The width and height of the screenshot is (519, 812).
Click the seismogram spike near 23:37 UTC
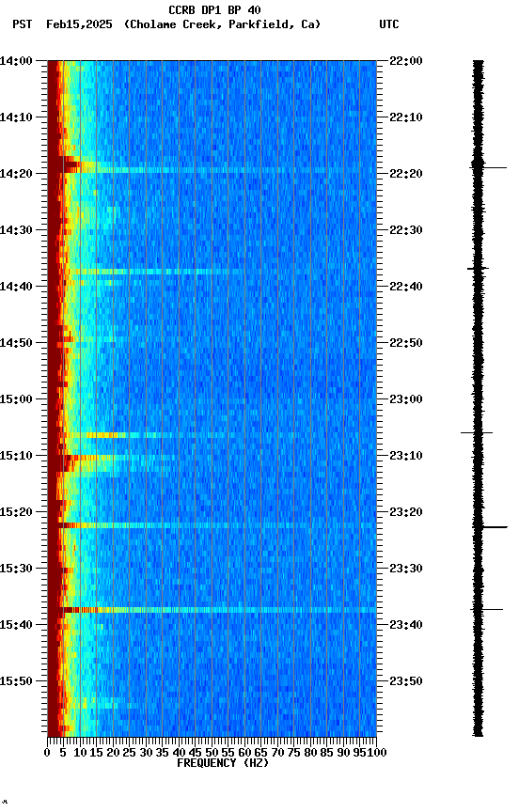(x=487, y=610)
